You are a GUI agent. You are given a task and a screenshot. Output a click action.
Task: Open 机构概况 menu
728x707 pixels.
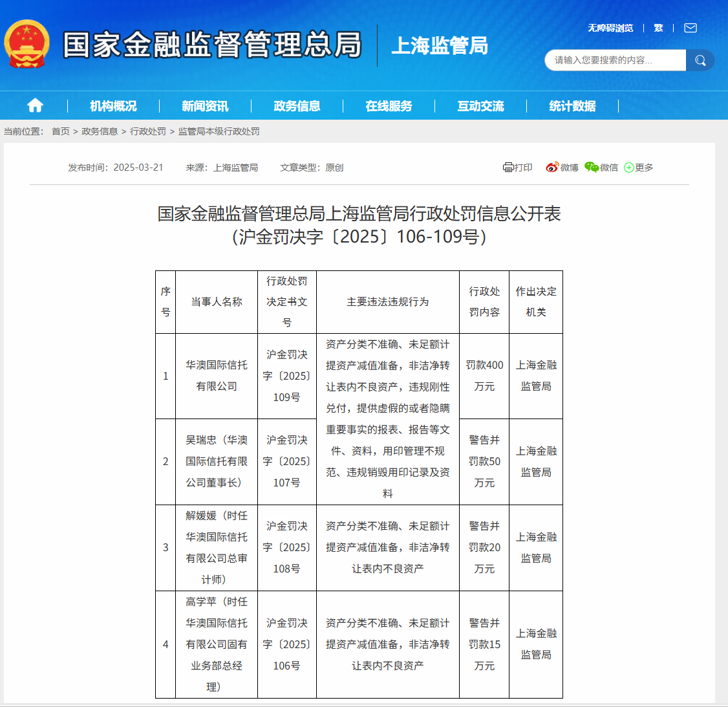click(x=113, y=106)
